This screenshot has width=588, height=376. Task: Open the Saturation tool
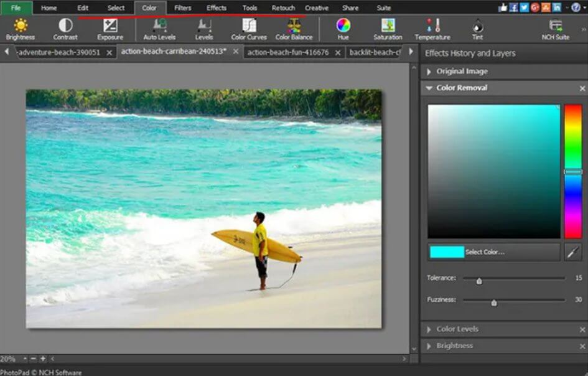(388, 29)
